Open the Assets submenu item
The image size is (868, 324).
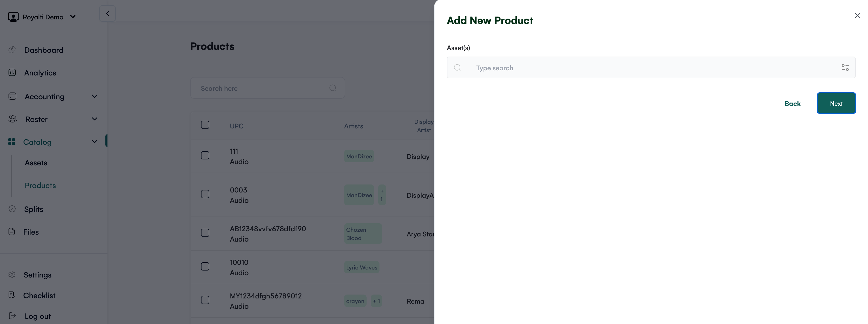click(36, 163)
